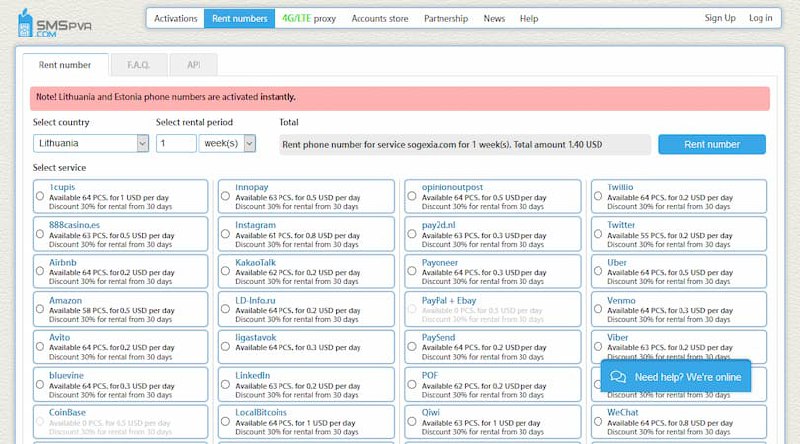The height and width of the screenshot is (444, 800).
Task: Click the rental period number field
Action: click(x=176, y=143)
